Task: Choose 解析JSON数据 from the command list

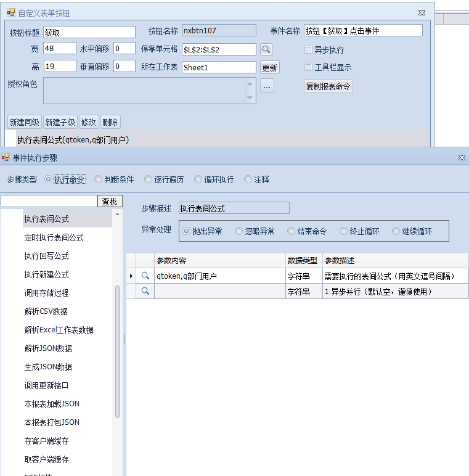Action: [x=48, y=348]
